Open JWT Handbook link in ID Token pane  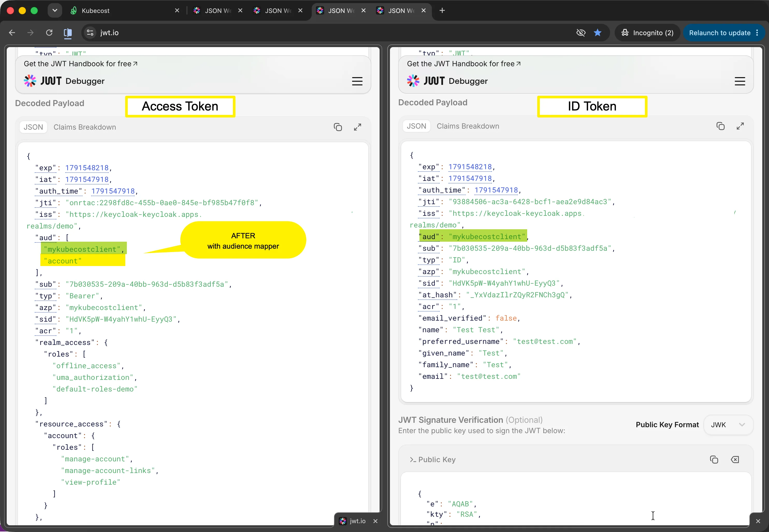464,64
